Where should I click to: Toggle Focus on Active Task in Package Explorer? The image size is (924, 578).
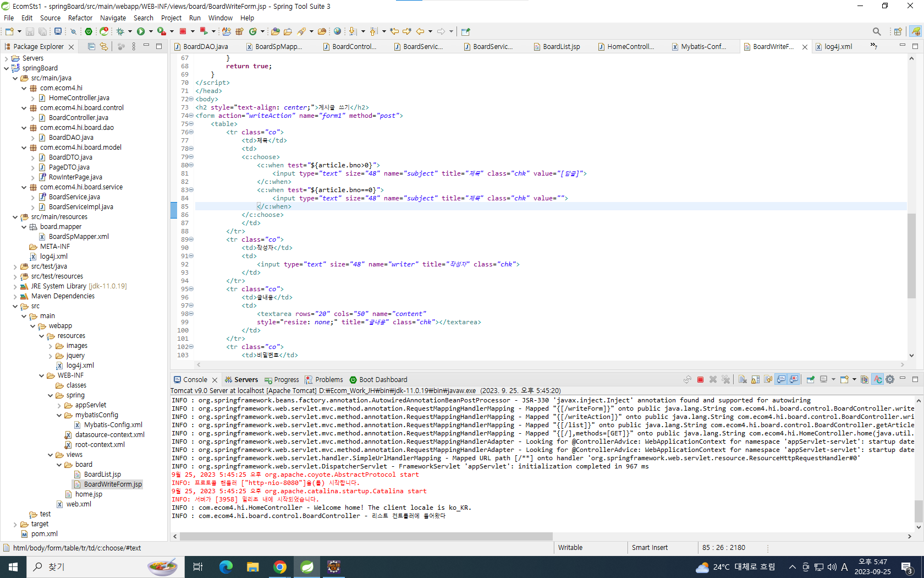tap(121, 47)
